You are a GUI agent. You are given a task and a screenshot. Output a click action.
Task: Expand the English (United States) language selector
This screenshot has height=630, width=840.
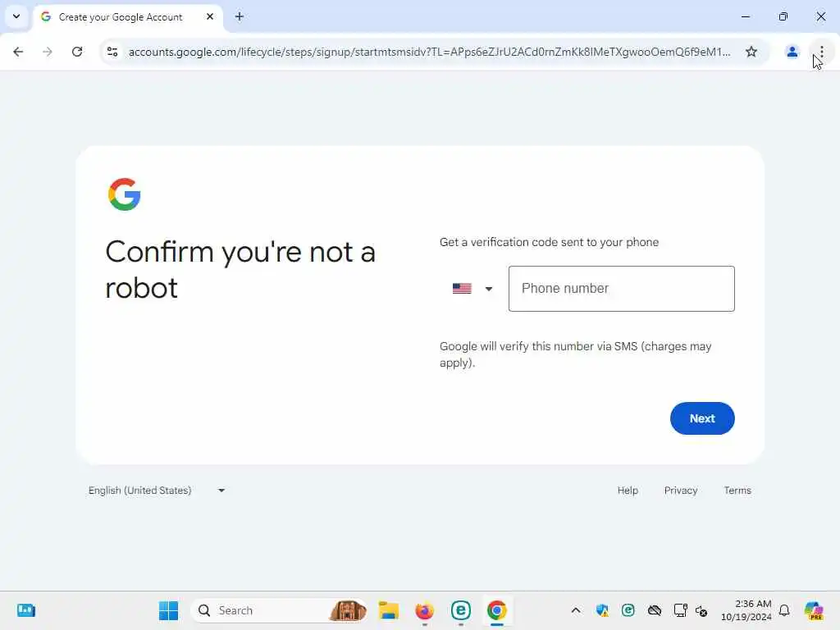pos(157,491)
